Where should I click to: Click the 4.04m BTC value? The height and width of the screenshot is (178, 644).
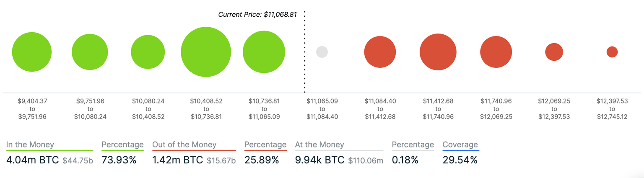click(32, 160)
